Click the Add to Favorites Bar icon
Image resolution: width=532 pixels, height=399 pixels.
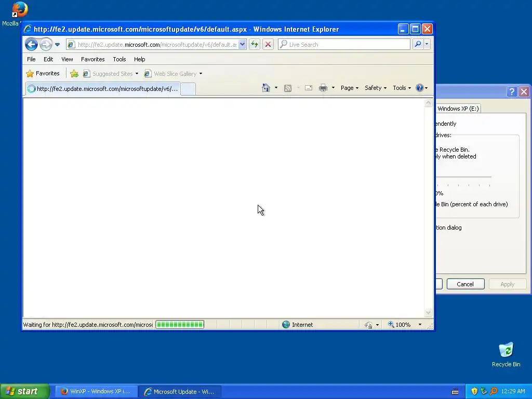(x=74, y=73)
